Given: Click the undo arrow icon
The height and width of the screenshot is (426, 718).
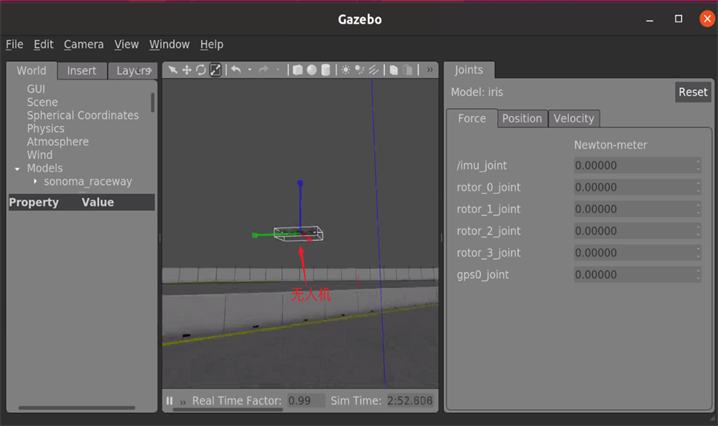Looking at the screenshot, I should 236,70.
